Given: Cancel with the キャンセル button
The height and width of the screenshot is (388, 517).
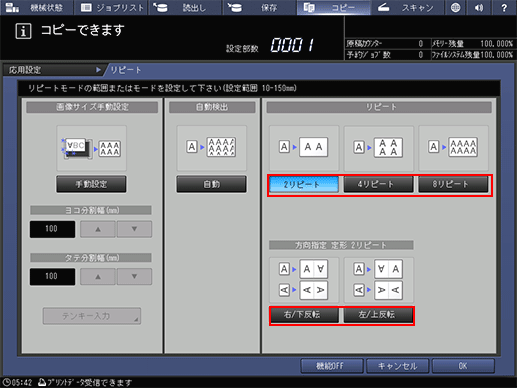Looking at the screenshot, I should (x=397, y=366).
